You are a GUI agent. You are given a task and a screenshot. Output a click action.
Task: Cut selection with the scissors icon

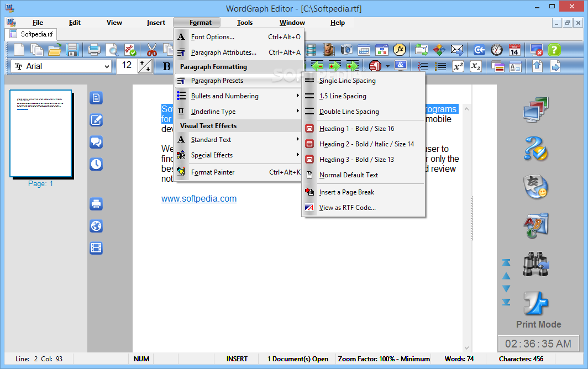click(152, 50)
